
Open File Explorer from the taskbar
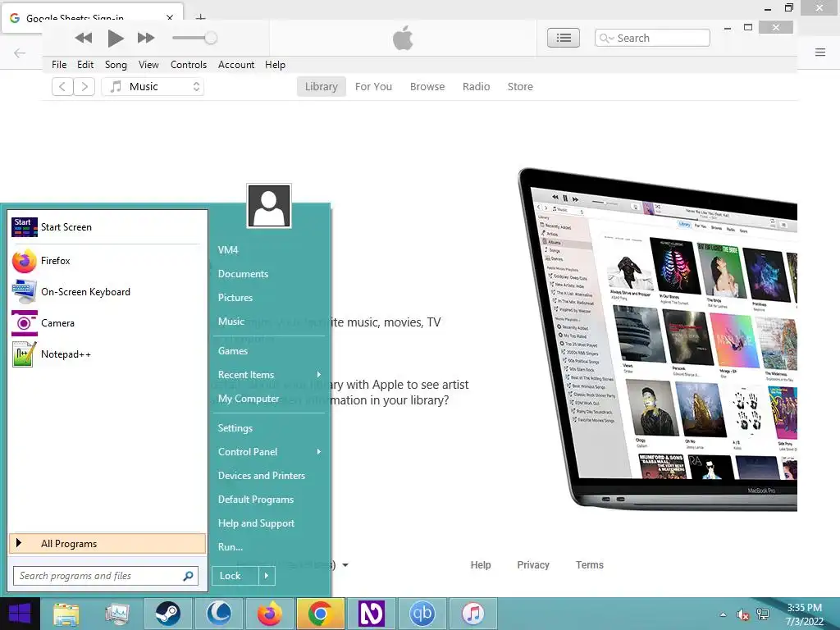click(x=66, y=614)
